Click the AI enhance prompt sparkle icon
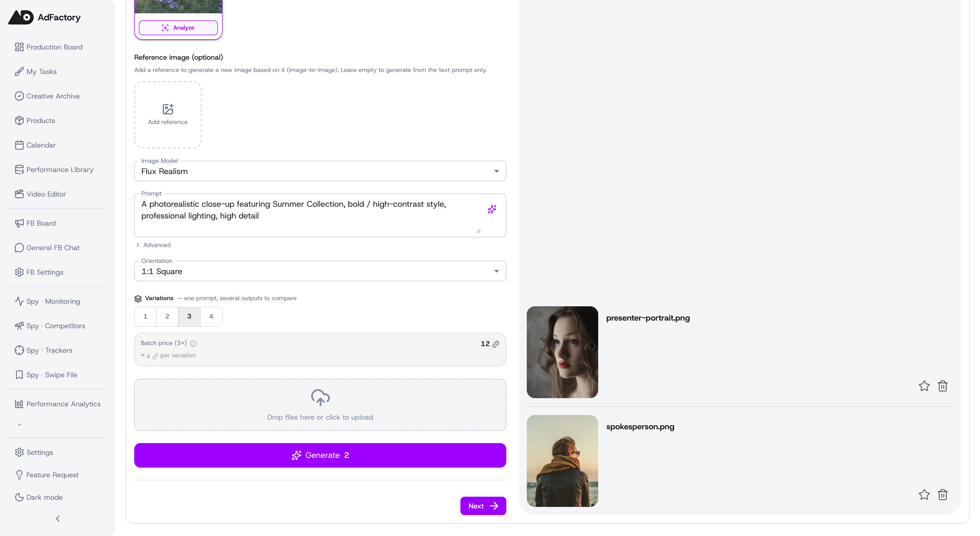 492,209
